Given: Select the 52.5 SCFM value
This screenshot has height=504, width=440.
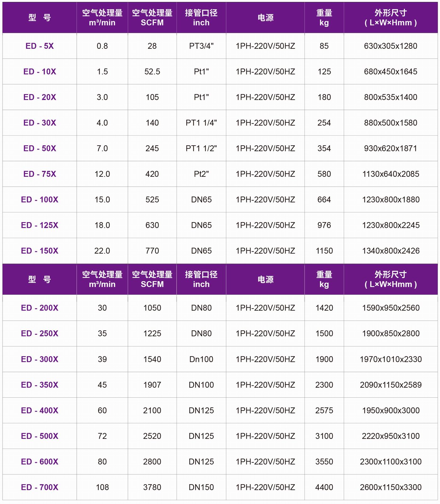Looking at the screenshot, I should (x=152, y=72).
